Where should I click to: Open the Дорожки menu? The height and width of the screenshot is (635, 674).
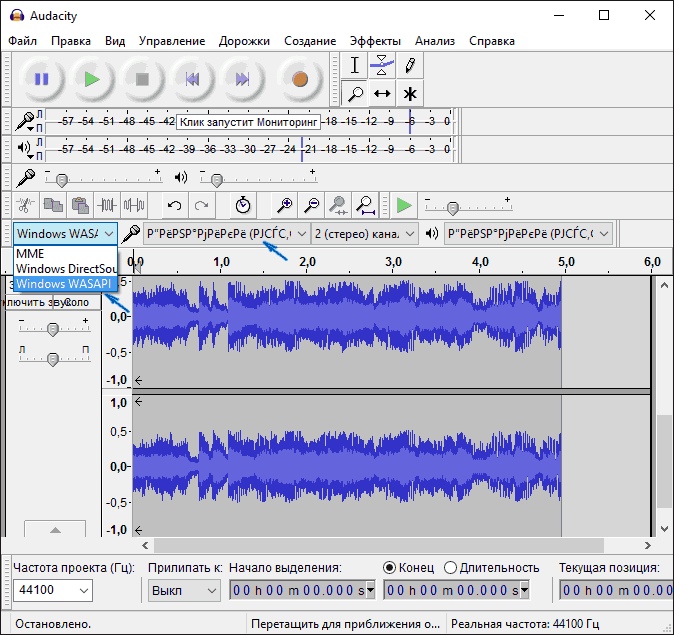tap(245, 41)
